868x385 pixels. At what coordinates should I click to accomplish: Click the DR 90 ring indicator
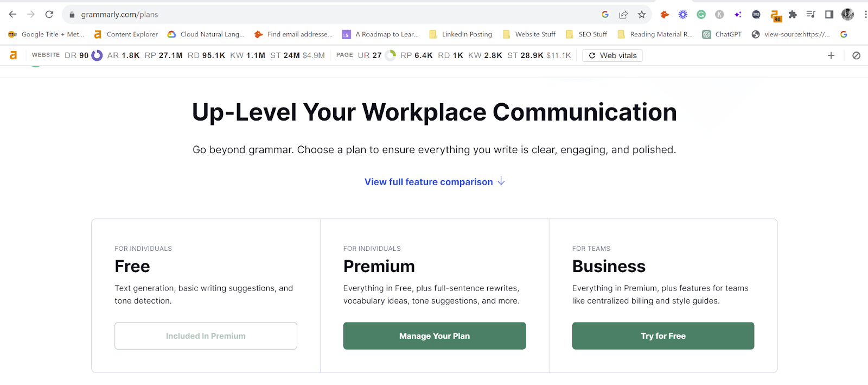97,55
